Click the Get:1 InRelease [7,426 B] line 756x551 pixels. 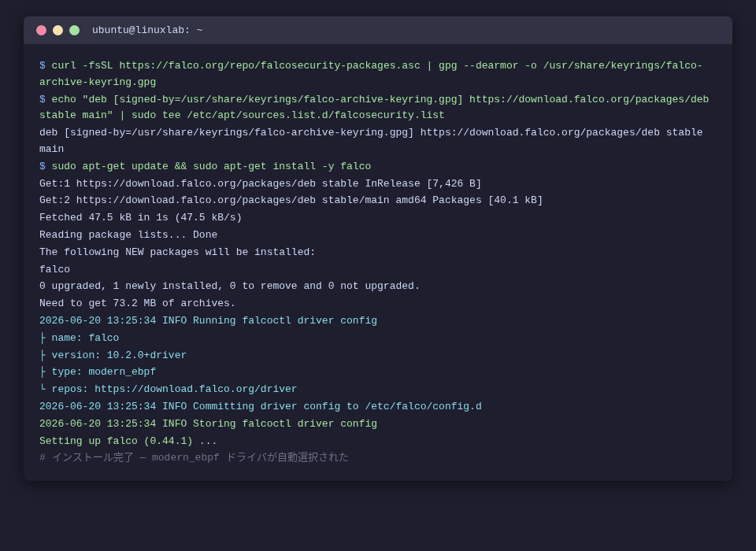tap(261, 183)
